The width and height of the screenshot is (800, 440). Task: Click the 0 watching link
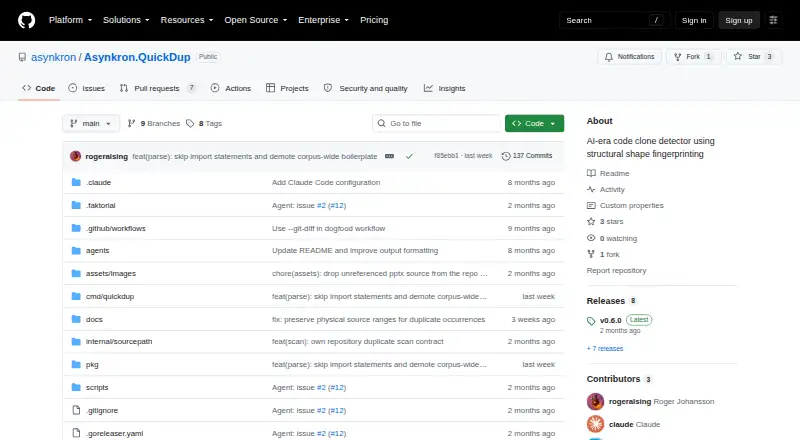(612, 238)
